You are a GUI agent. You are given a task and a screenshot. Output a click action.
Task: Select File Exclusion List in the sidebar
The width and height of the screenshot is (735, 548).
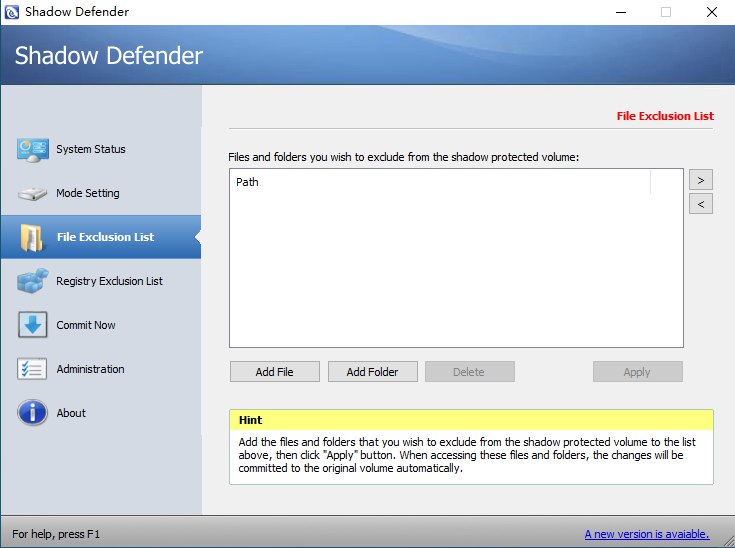click(x=101, y=237)
